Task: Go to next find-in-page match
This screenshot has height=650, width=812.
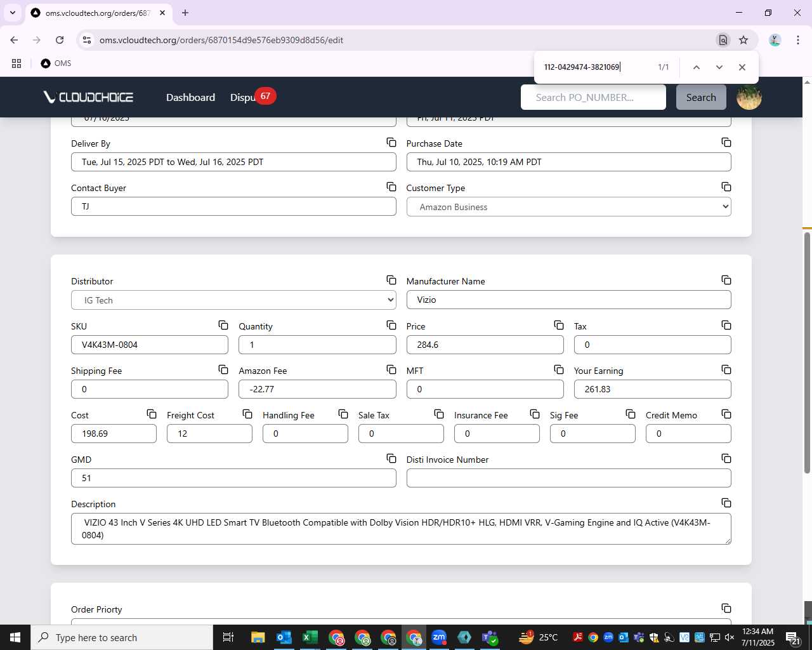Action: 719,67
